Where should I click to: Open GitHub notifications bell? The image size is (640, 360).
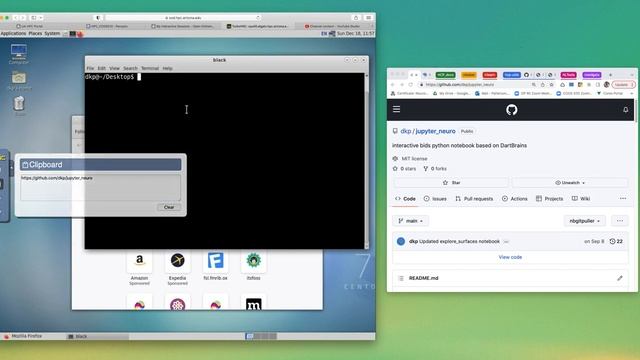(625, 110)
